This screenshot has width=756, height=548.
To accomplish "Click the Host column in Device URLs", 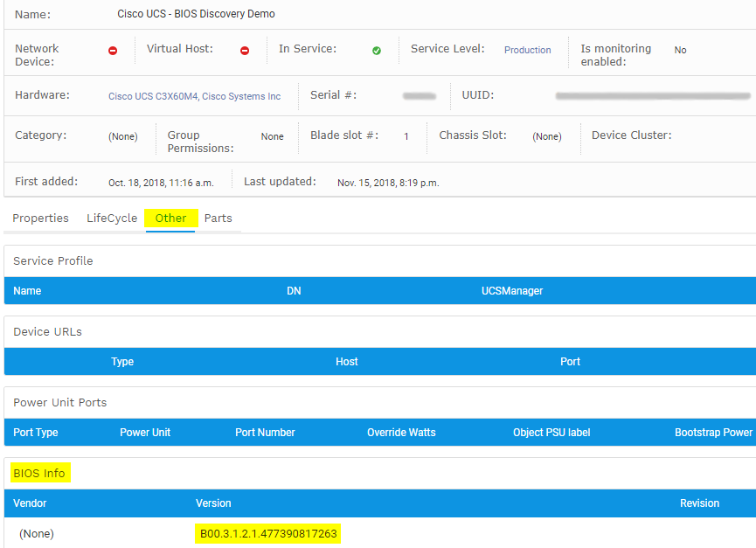I will (346, 362).
